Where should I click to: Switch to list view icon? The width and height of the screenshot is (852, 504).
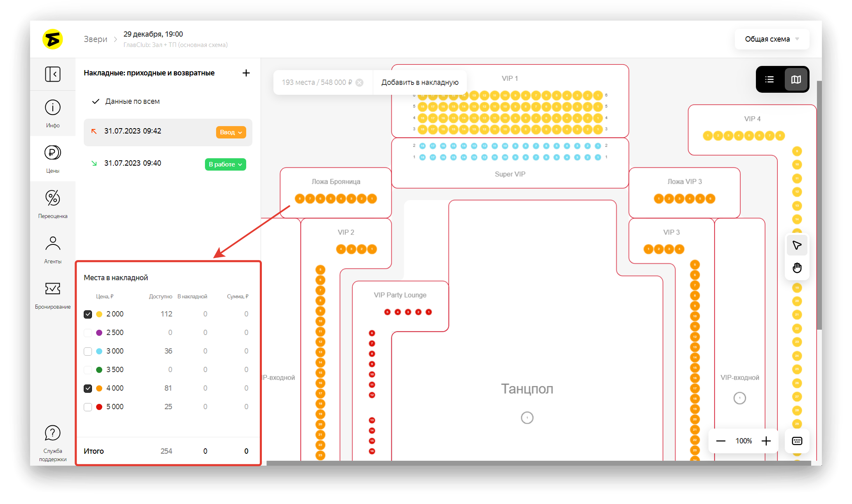770,80
